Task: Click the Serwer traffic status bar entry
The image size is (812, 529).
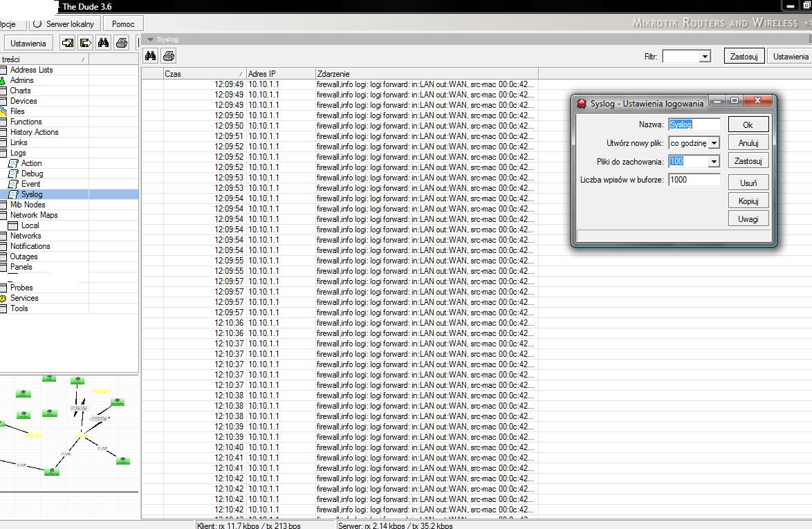Action: click(x=395, y=526)
